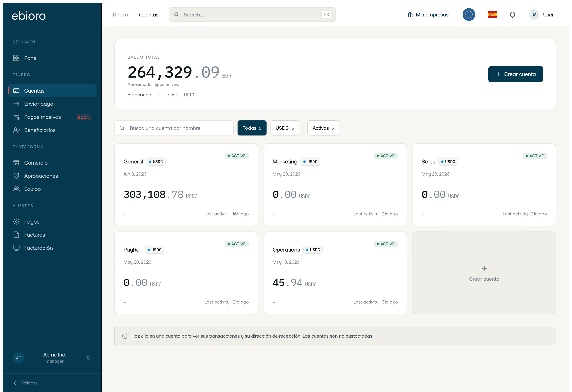Click the EU flag region icon
Screen dimensions: 572x392
(x=469, y=14)
